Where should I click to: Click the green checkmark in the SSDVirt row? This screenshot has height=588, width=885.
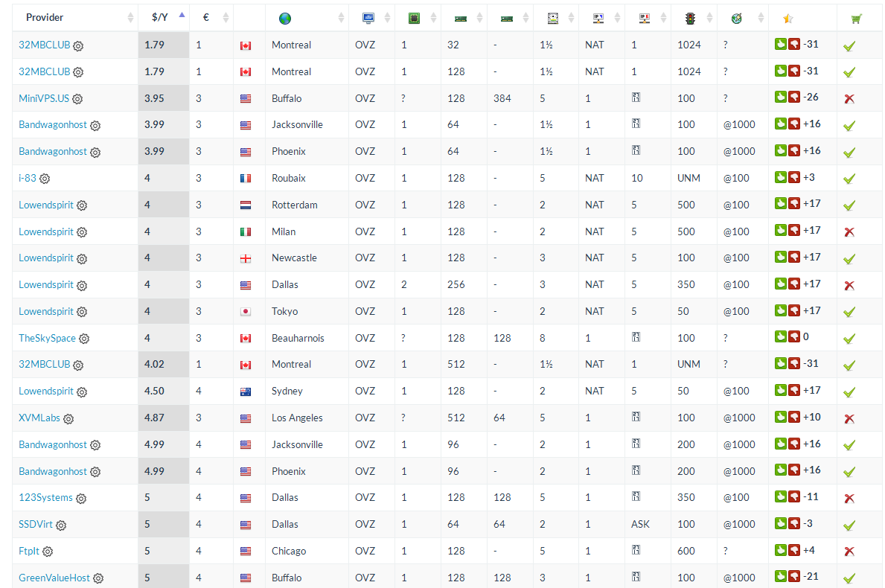pos(849,525)
